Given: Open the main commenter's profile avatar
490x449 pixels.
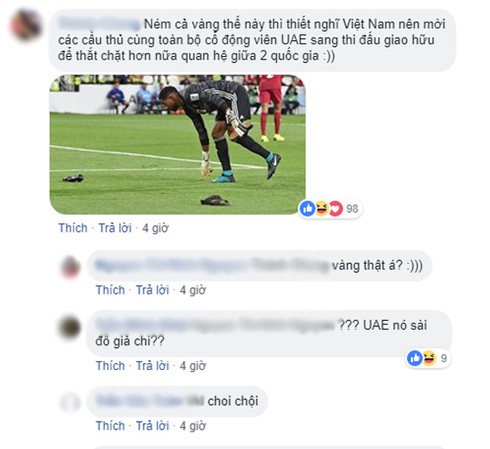Looking at the screenshot, I should (26, 25).
